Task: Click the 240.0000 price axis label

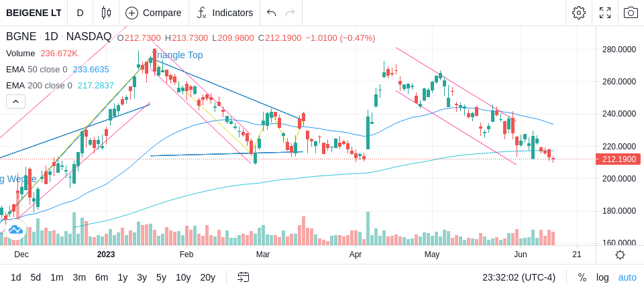Action: (x=619, y=114)
